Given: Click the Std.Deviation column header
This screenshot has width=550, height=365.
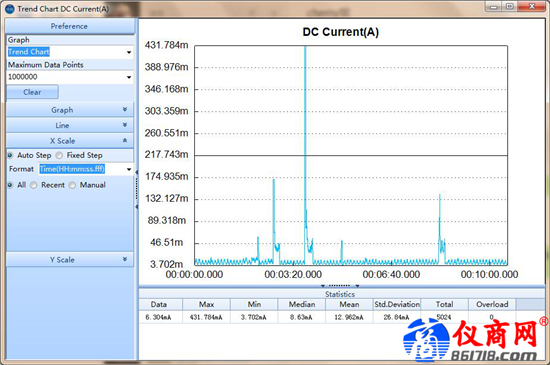Looking at the screenshot, I should (x=397, y=304).
